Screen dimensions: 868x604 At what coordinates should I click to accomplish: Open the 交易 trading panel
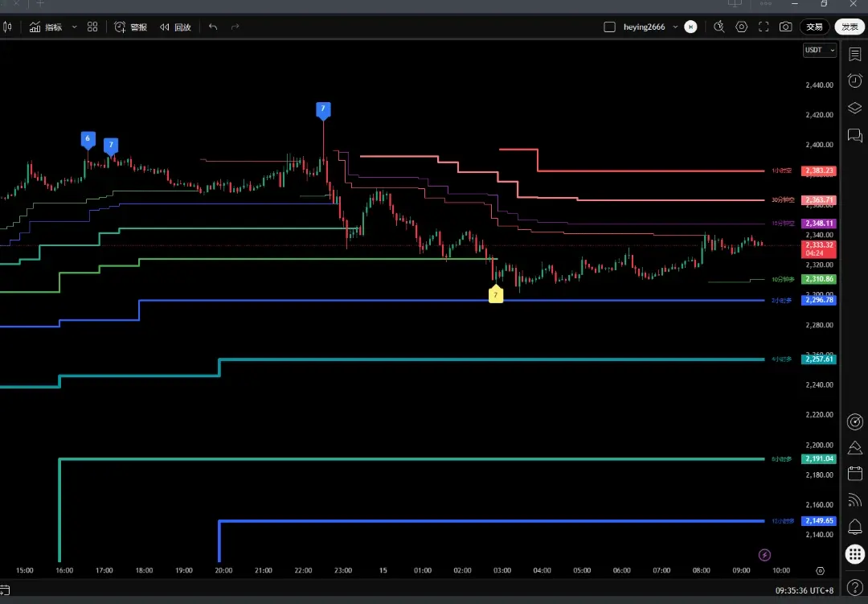814,27
